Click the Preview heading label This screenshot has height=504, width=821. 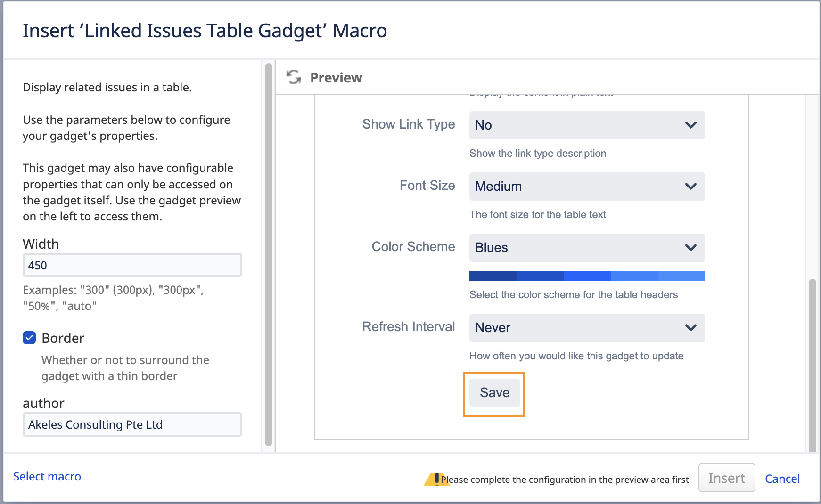tap(336, 78)
